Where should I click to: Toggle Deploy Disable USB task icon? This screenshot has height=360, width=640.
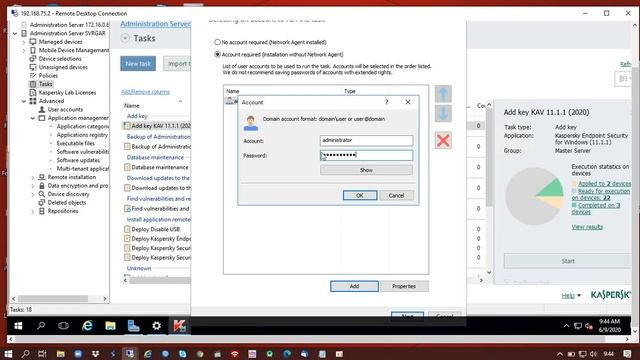point(127,229)
